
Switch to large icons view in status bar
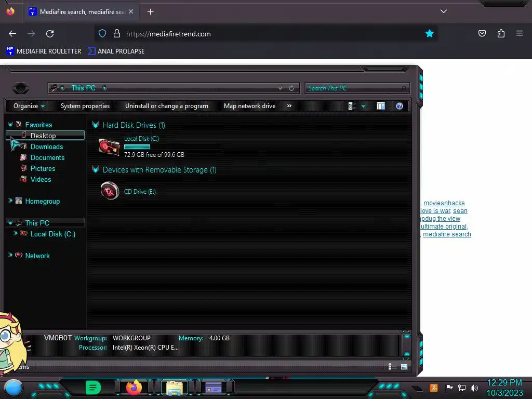click(404, 366)
